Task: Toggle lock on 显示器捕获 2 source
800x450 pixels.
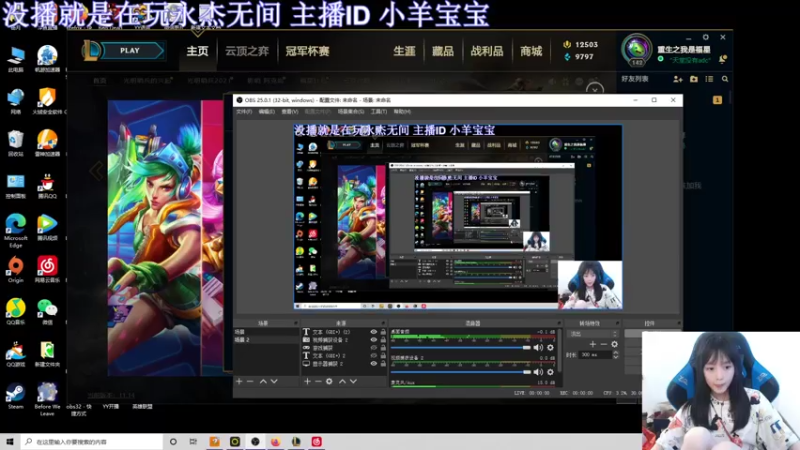Action: (383, 364)
